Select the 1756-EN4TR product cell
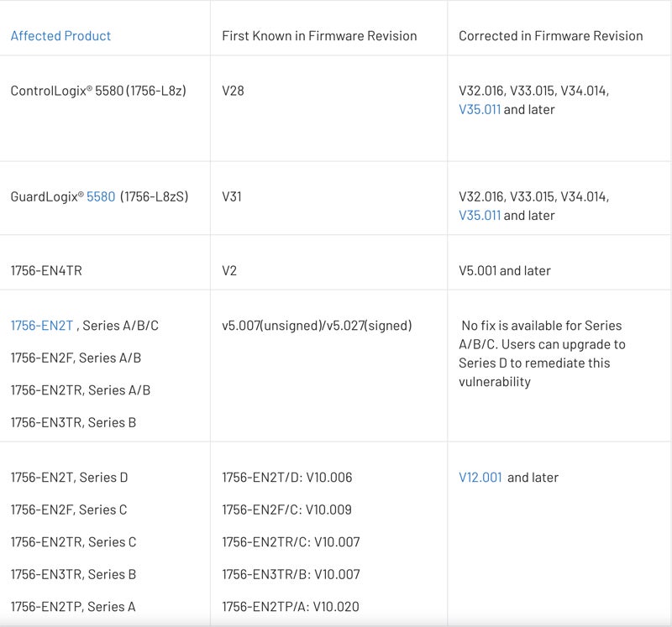The width and height of the screenshot is (672, 627). pos(46,271)
